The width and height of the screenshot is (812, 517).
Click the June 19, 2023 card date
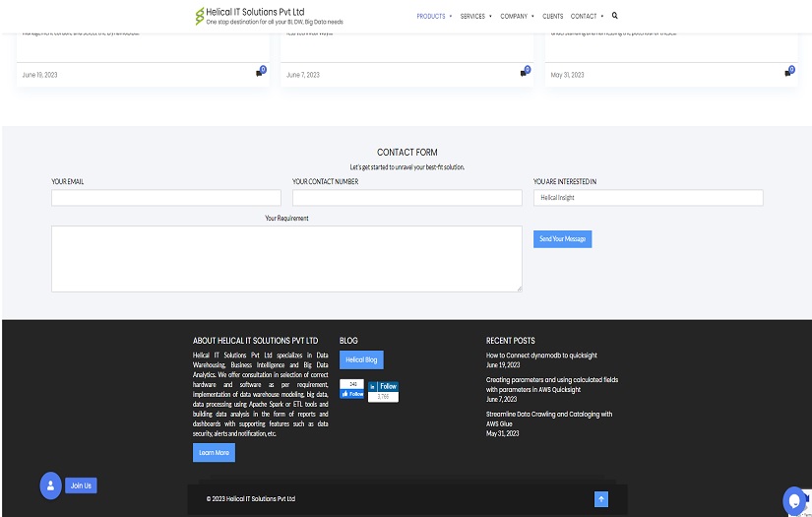(x=40, y=75)
